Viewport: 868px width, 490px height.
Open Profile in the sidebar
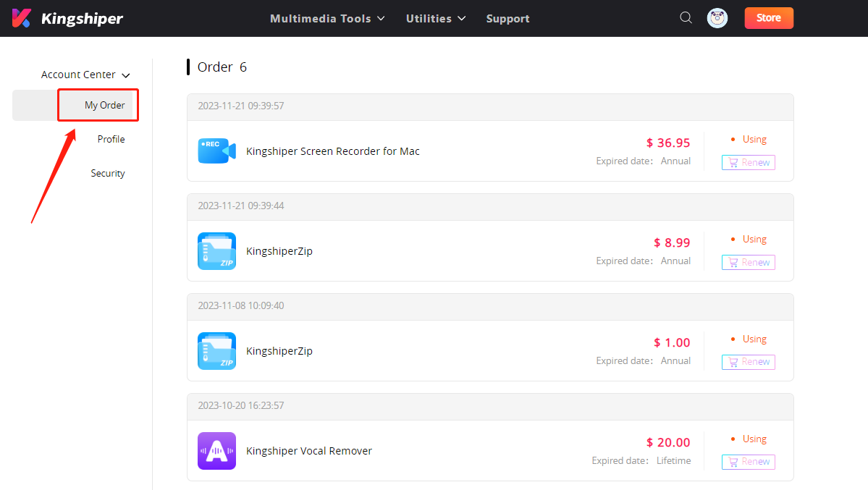(x=111, y=139)
